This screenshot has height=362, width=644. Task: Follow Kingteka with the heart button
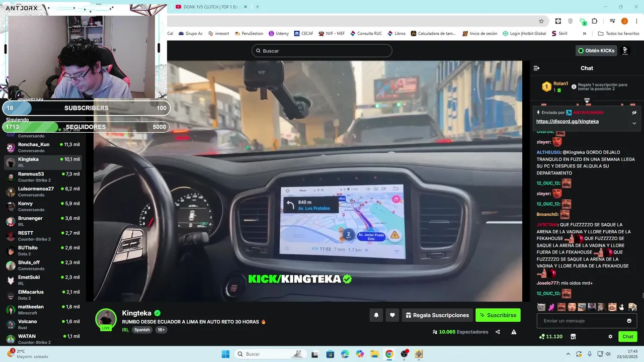tap(392, 315)
